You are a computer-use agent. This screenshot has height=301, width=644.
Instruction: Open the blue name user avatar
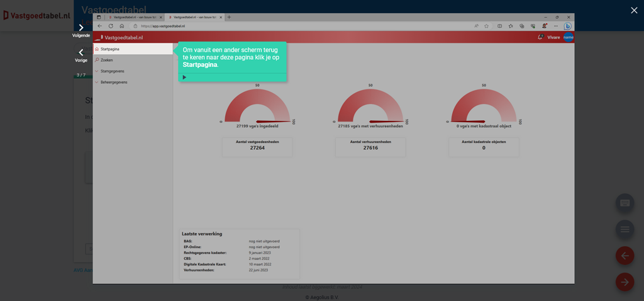point(568,38)
